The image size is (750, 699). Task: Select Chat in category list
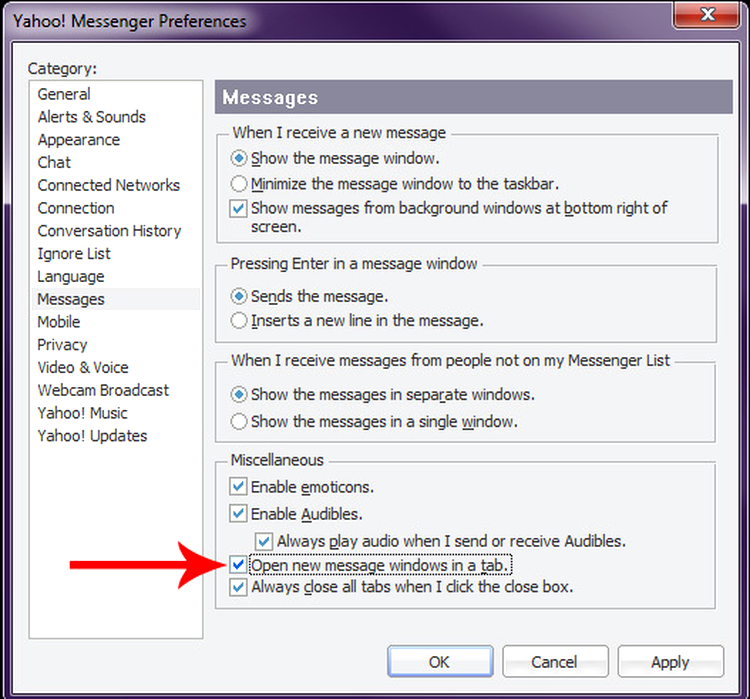pyautogui.click(x=54, y=162)
